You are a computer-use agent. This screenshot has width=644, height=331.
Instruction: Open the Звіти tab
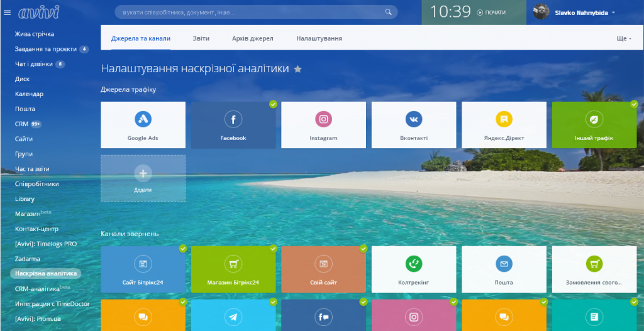pyautogui.click(x=201, y=38)
